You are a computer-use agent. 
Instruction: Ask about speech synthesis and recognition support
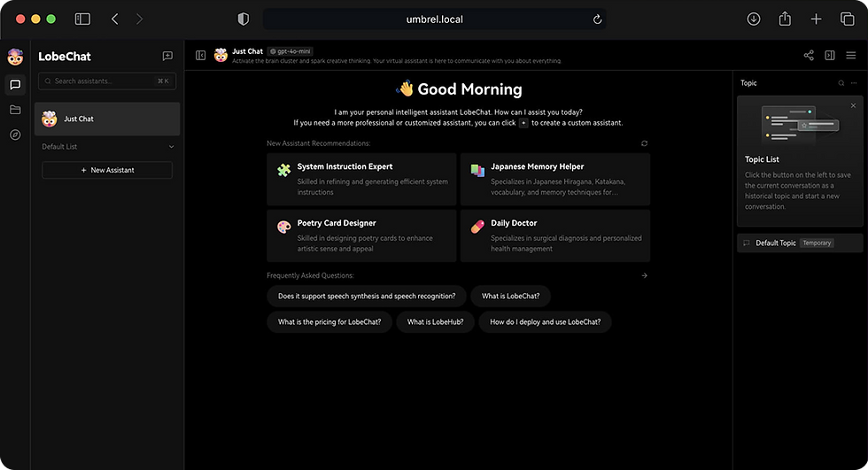tap(367, 296)
